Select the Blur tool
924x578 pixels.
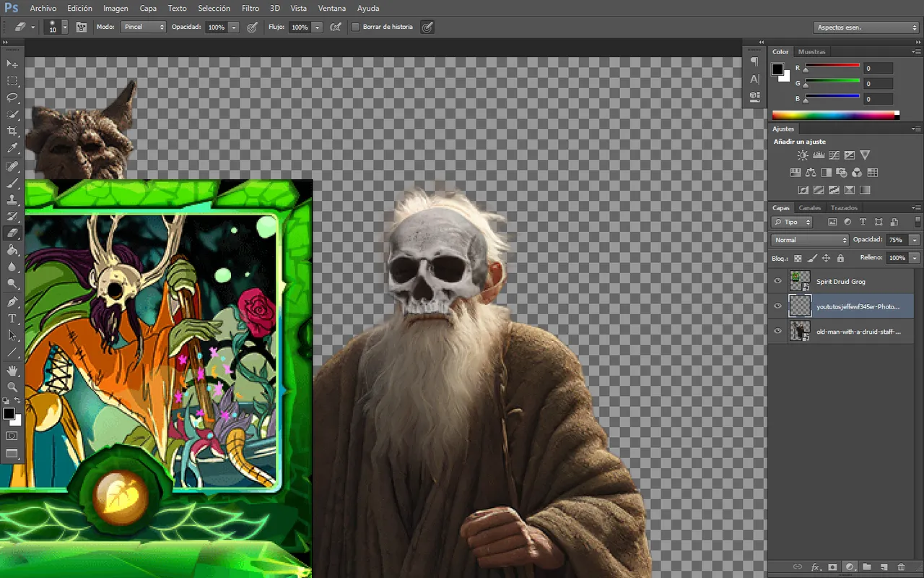(x=12, y=267)
